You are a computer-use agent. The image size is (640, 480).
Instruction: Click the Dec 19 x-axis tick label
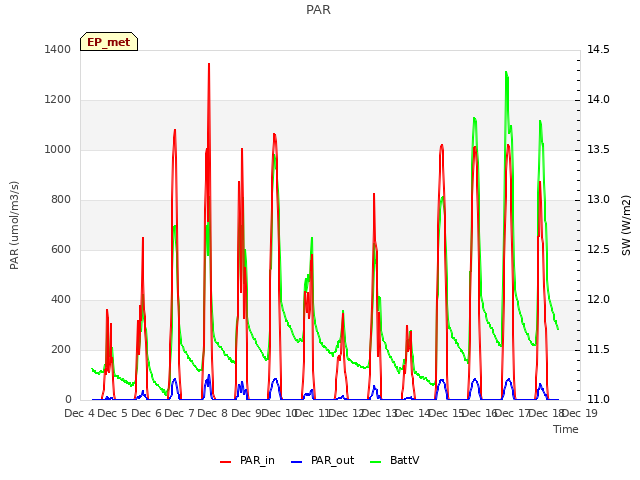(580, 413)
